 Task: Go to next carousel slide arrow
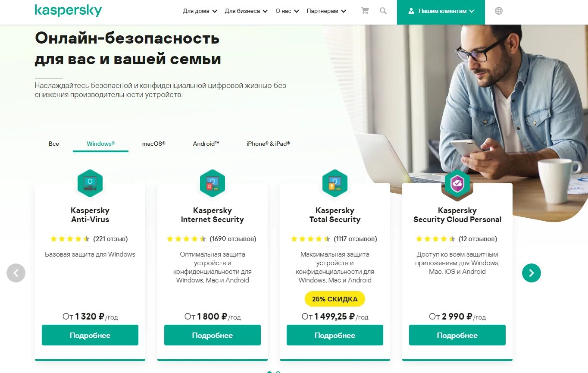[x=531, y=273]
